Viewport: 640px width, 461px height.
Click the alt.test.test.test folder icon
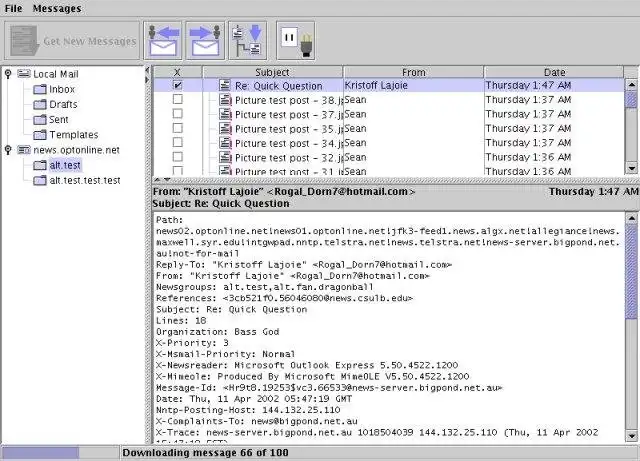tap(40, 180)
